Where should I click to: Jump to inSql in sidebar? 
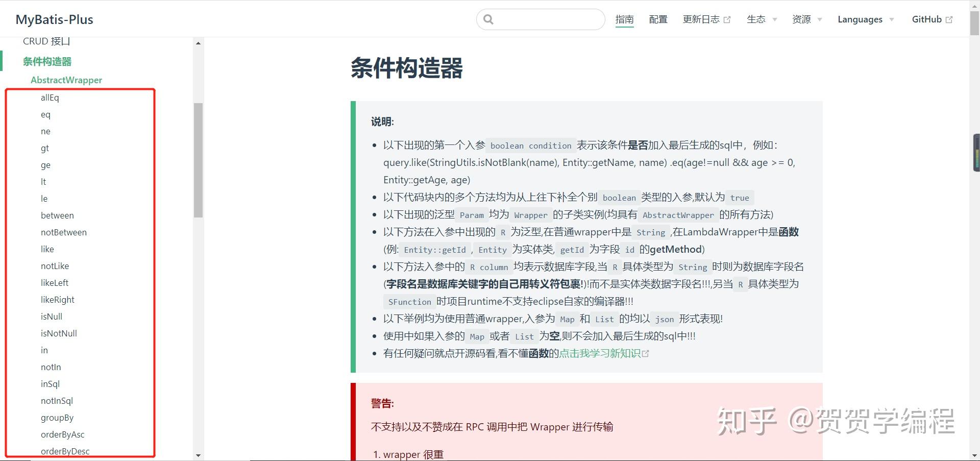[x=50, y=384]
